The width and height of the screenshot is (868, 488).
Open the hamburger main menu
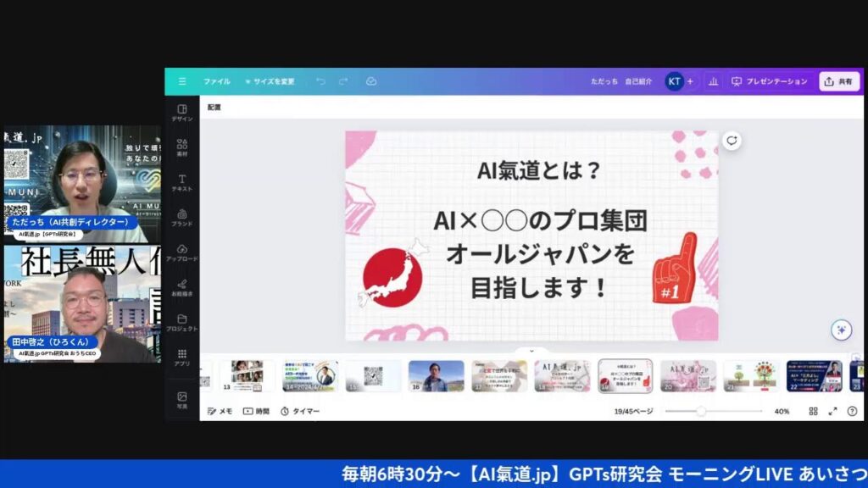click(x=181, y=81)
